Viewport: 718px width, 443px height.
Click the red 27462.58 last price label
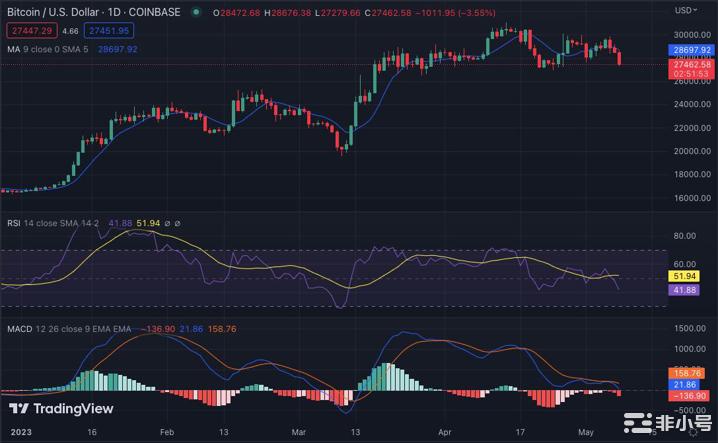[691, 65]
